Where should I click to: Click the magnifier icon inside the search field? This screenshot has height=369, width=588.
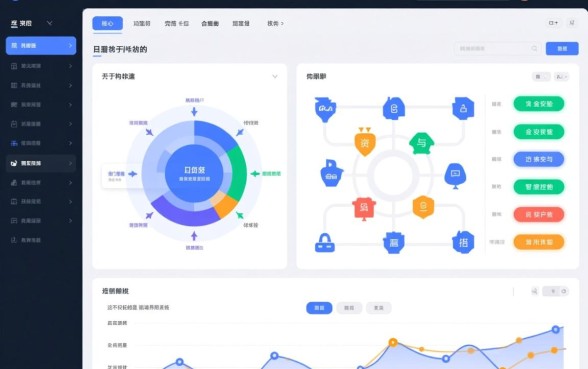pos(534,48)
